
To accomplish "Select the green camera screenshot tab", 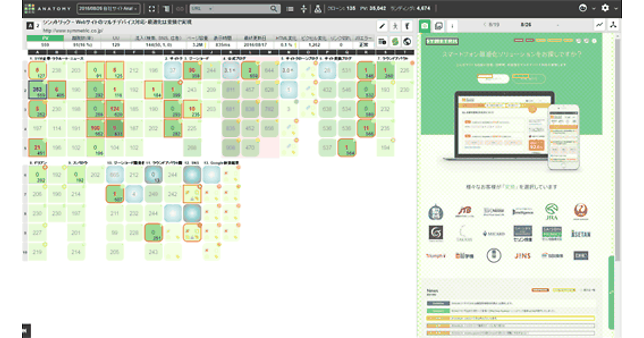I will pyautogui.click(x=425, y=25).
